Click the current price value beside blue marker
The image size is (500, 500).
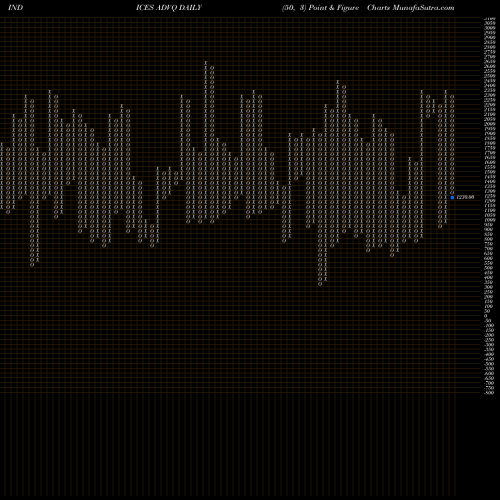tap(465, 197)
